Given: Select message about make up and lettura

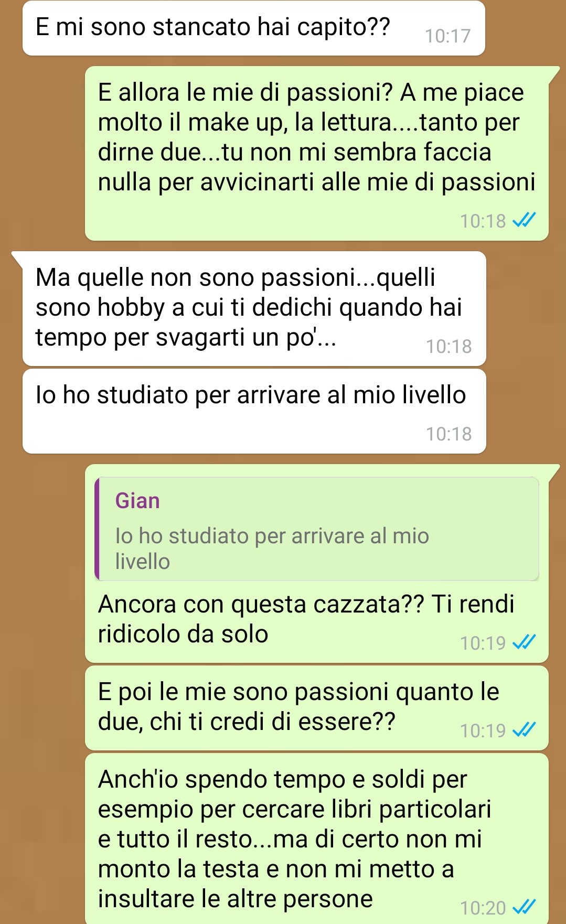Looking at the screenshot, I should 317,153.
